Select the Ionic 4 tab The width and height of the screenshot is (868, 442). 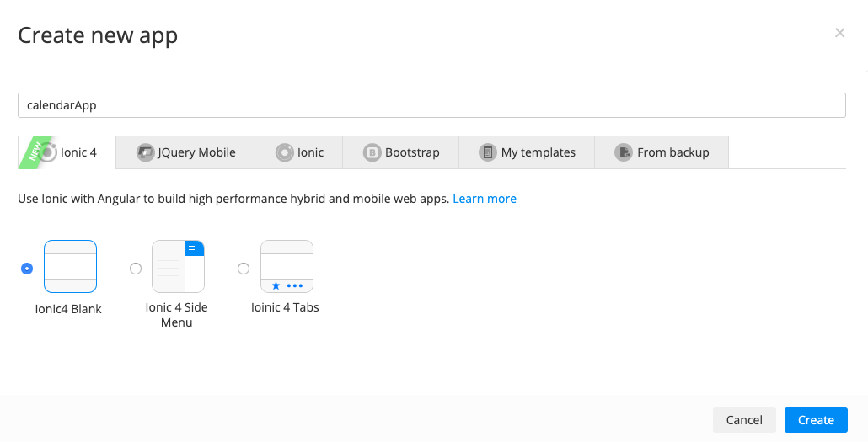[x=67, y=152]
